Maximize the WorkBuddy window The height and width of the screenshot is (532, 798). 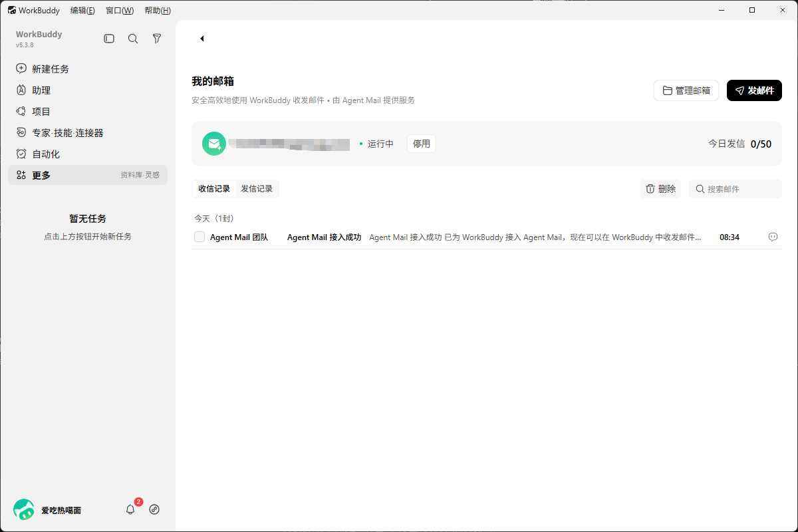click(752, 10)
